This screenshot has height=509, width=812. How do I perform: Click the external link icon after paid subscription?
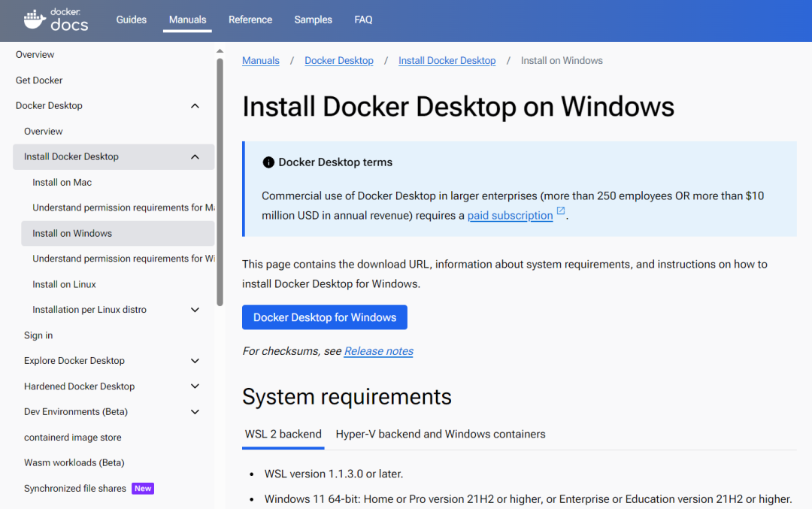point(561,211)
